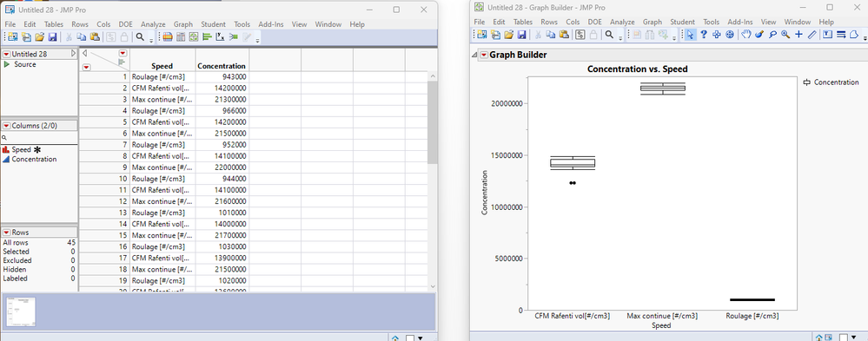Select the Grabber hand tool
Viewport: 868px width, 341px height.
tap(746, 35)
